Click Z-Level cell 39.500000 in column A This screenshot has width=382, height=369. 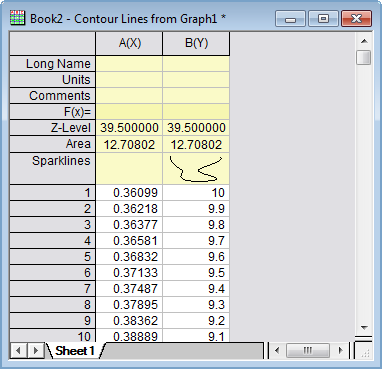click(x=129, y=128)
